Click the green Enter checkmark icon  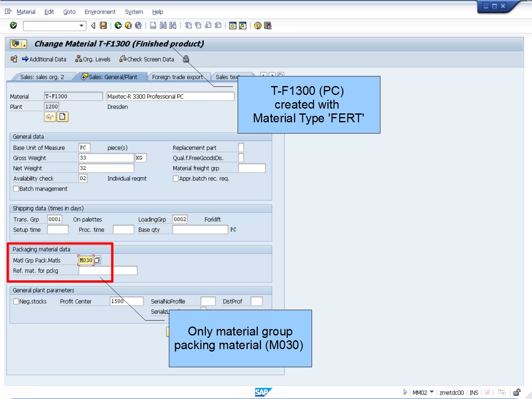(14, 25)
